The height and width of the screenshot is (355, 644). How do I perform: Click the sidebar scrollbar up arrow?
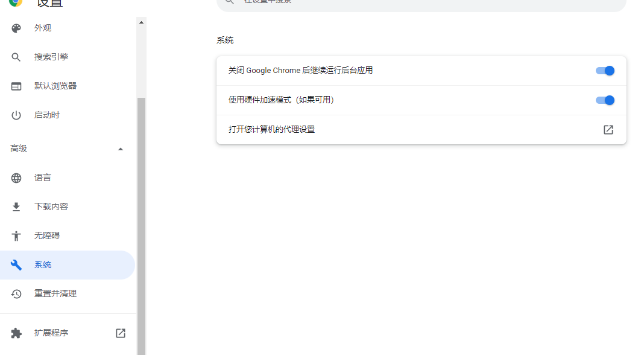click(x=141, y=22)
